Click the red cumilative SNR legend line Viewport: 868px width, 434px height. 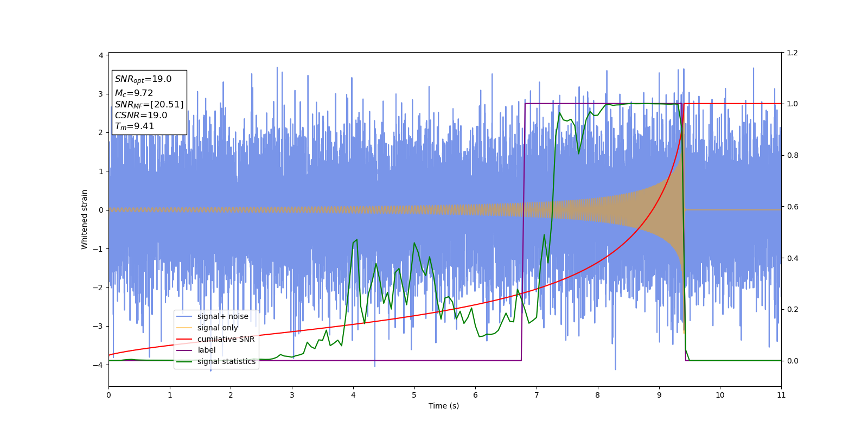coord(184,339)
